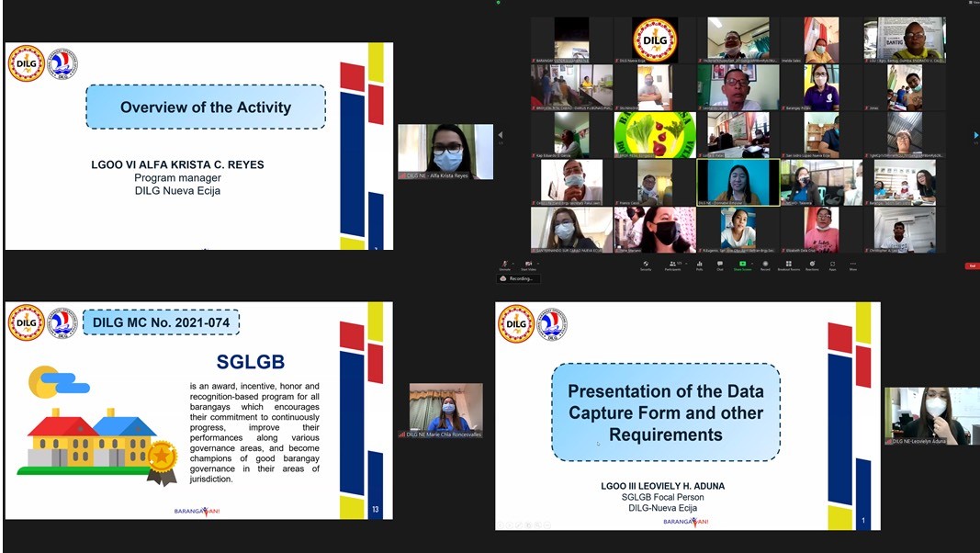Open the Apps icon
Image resolution: width=980 pixels, height=553 pixels.
tap(832, 265)
